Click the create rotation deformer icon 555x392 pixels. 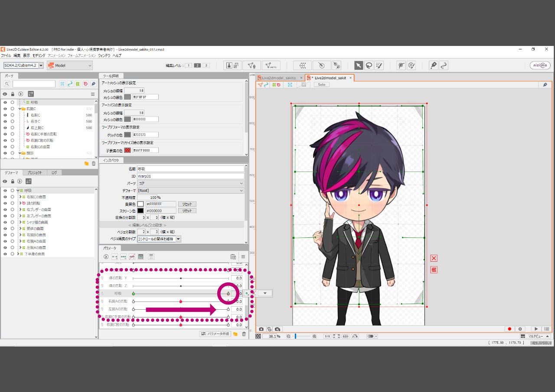tap(322, 65)
